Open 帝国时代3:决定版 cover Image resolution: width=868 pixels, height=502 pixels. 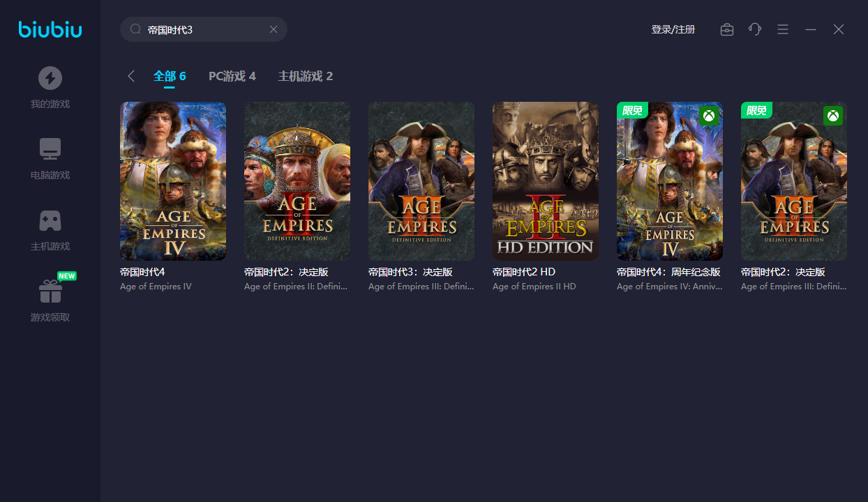click(x=421, y=181)
